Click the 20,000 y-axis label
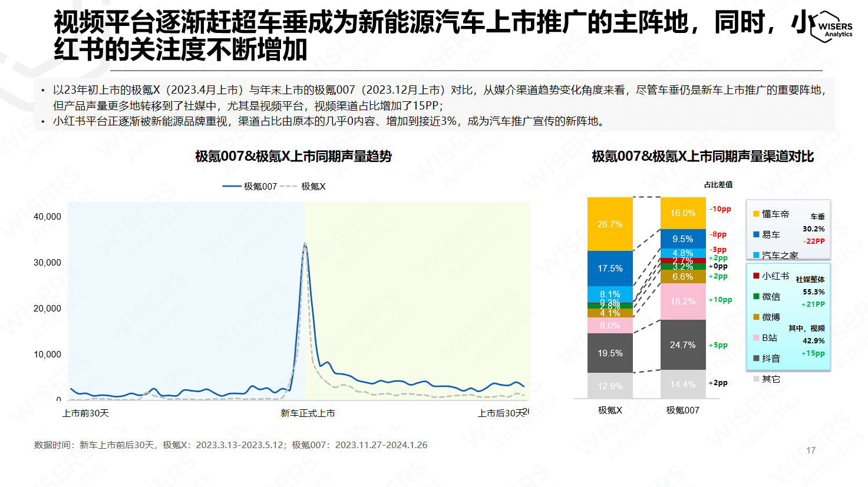 pyautogui.click(x=47, y=309)
